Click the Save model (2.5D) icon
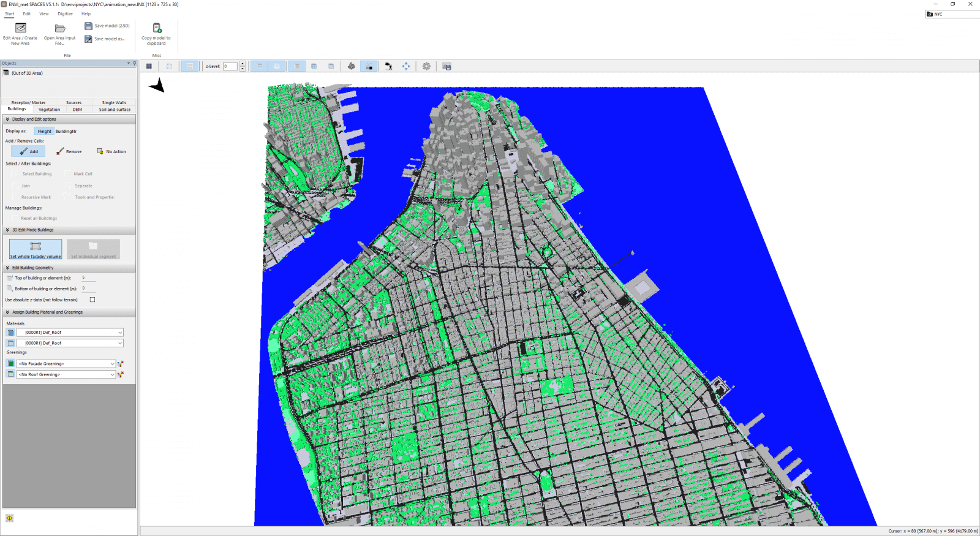980x536 pixels. [x=89, y=26]
